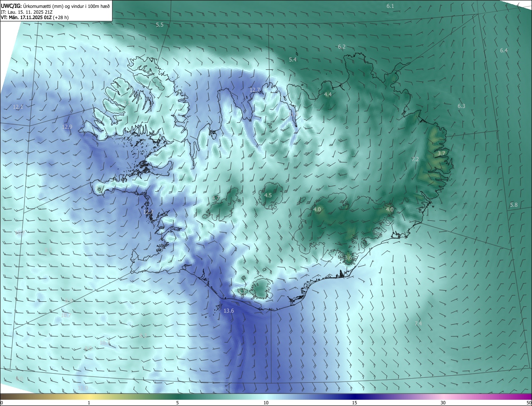Click the 5.4 value on the map
Viewport: 532px width, 406px height.
coord(293,60)
